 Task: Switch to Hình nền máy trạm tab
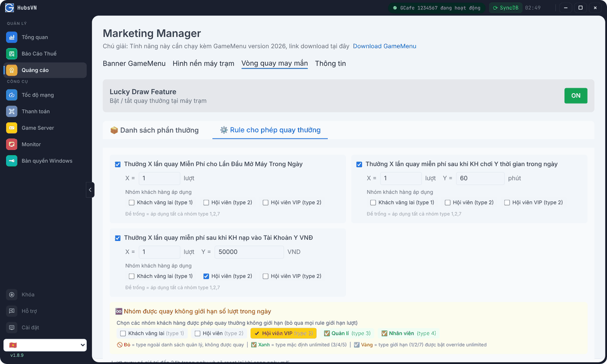tap(203, 63)
